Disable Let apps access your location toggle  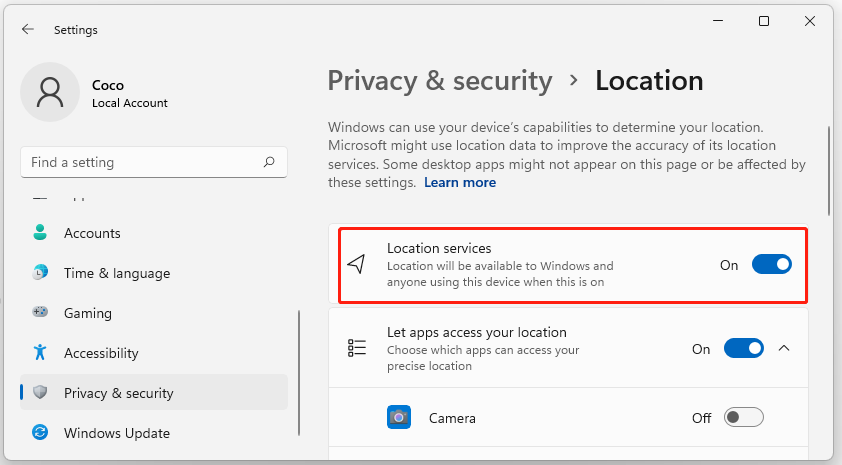744,348
